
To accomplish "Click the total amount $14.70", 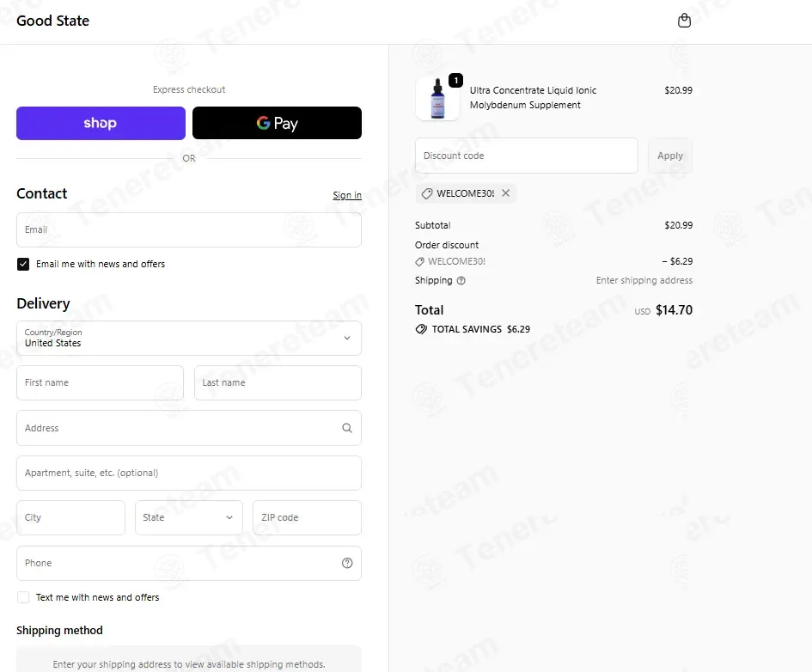I will click(x=674, y=310).
